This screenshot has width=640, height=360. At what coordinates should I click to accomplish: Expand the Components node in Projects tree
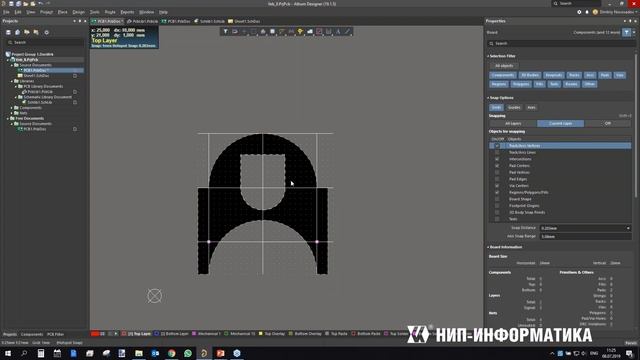[x=12, y=108]
